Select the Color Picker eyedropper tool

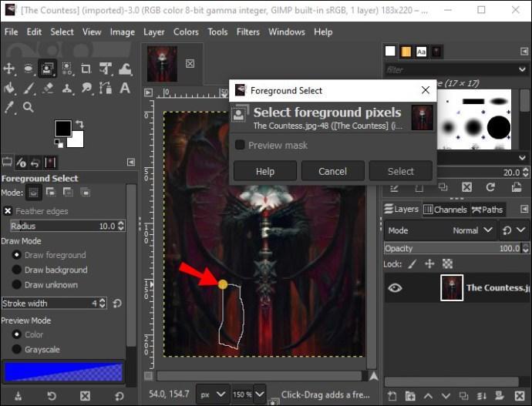pos(9,107)
